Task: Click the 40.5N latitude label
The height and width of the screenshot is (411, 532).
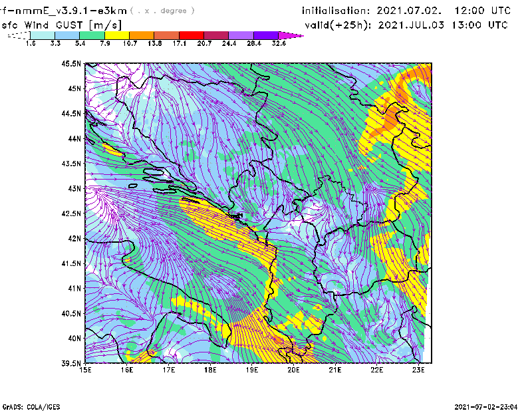Action: [71, 313]
